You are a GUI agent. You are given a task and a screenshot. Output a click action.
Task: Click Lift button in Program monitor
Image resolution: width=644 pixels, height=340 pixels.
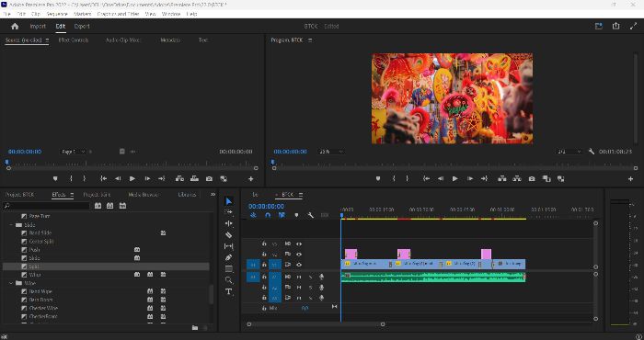click(502, 179)
